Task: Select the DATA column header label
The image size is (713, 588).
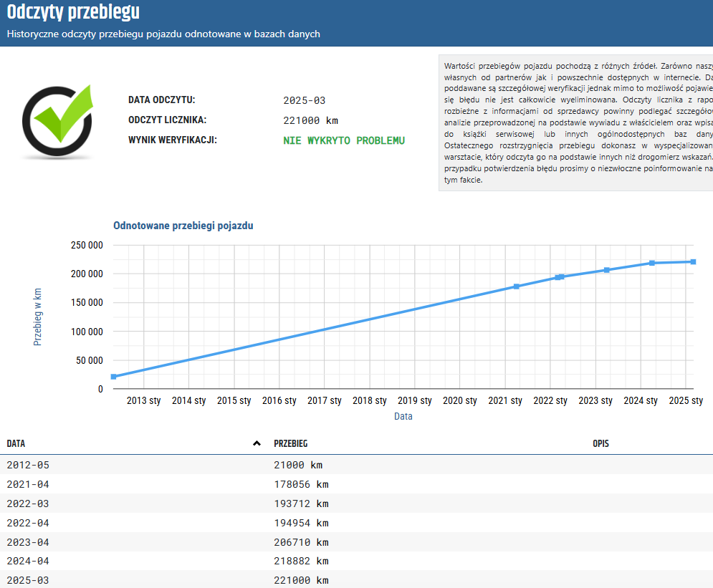Action: coord(16,444)
